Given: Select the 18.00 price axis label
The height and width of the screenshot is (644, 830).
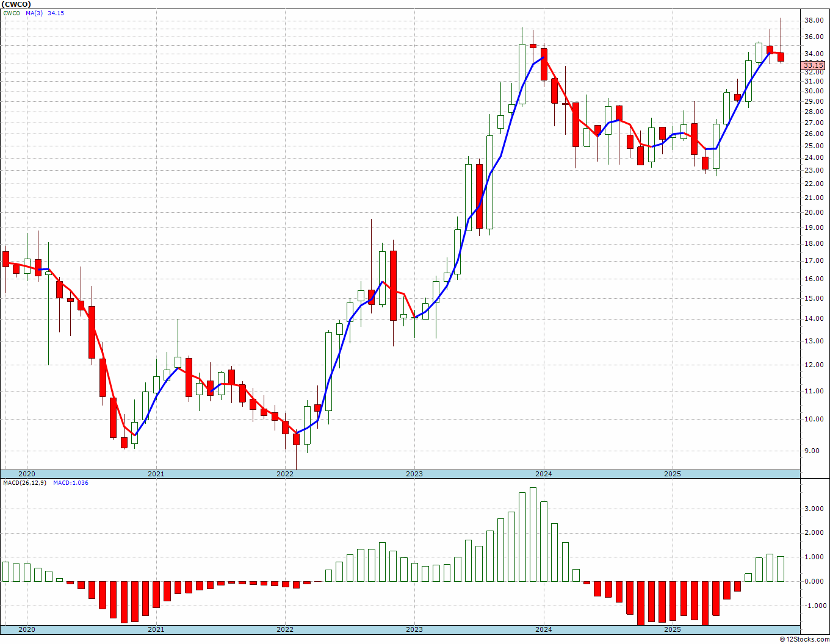Looking at the screenshot, I should point(814,244).
